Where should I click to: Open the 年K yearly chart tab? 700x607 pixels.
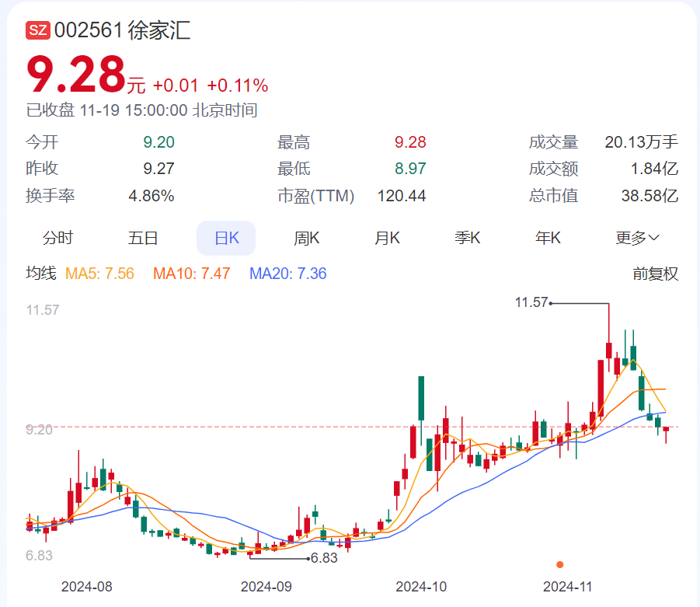(x=548, y=238)
